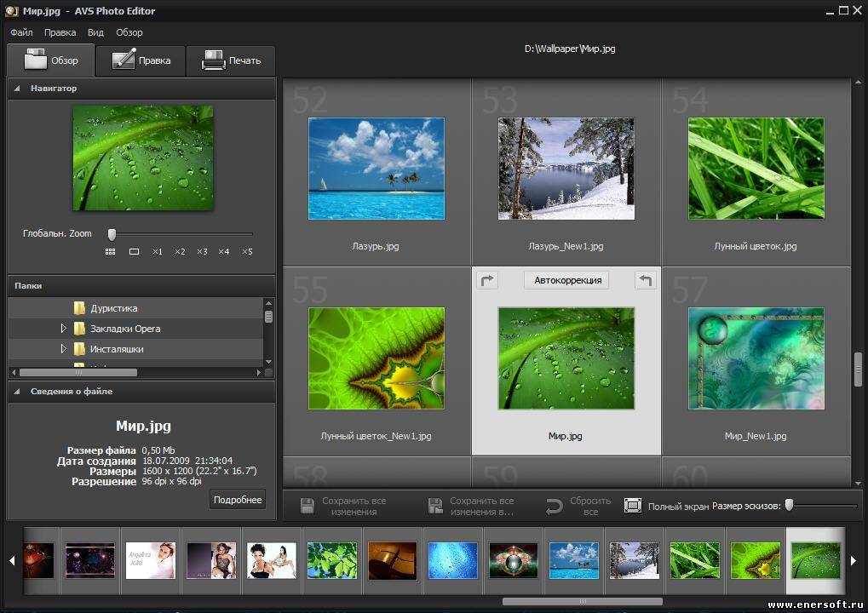Click the Подробнее button

coord(238,500)
